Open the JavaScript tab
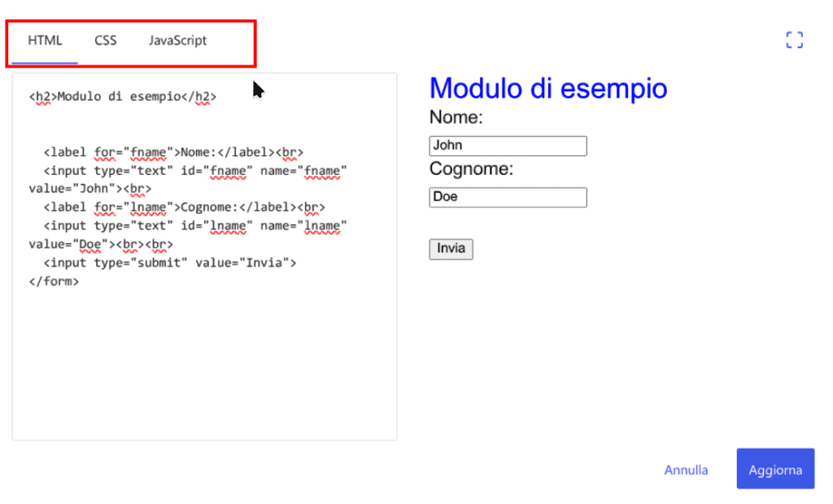This screenshot has height=504, width=833. coord(177,41)
